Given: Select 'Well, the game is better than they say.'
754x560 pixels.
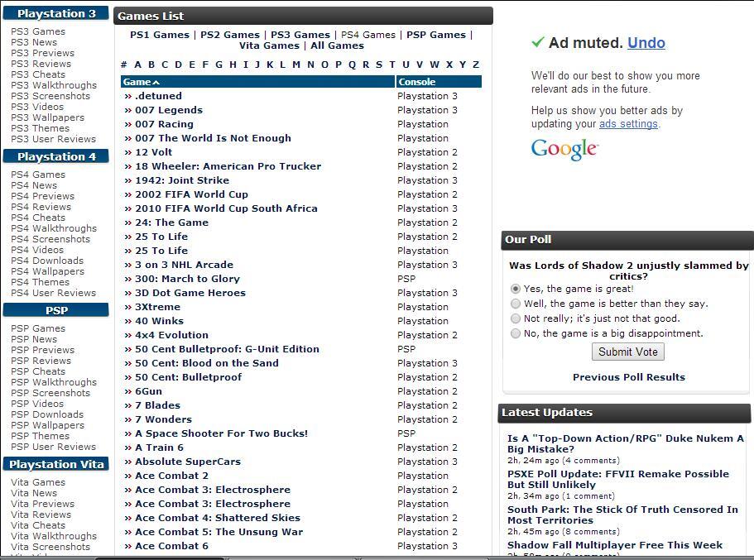Looking at the screenshot, I should [x=516, y=304].
